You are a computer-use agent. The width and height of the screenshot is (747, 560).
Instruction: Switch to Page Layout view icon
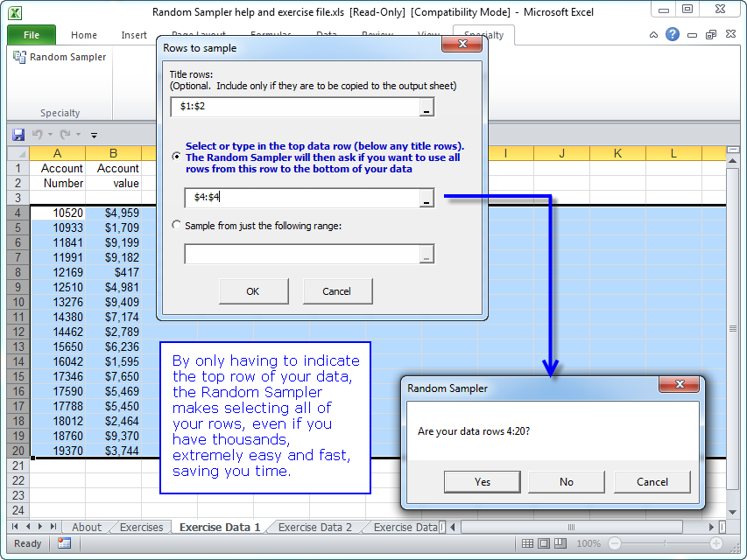click(x=545, y=543)
